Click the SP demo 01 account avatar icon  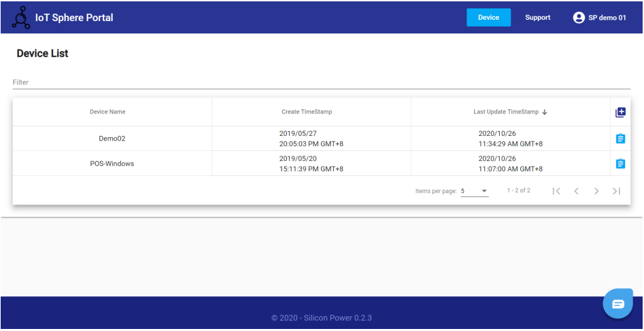[x=579, y=18]
